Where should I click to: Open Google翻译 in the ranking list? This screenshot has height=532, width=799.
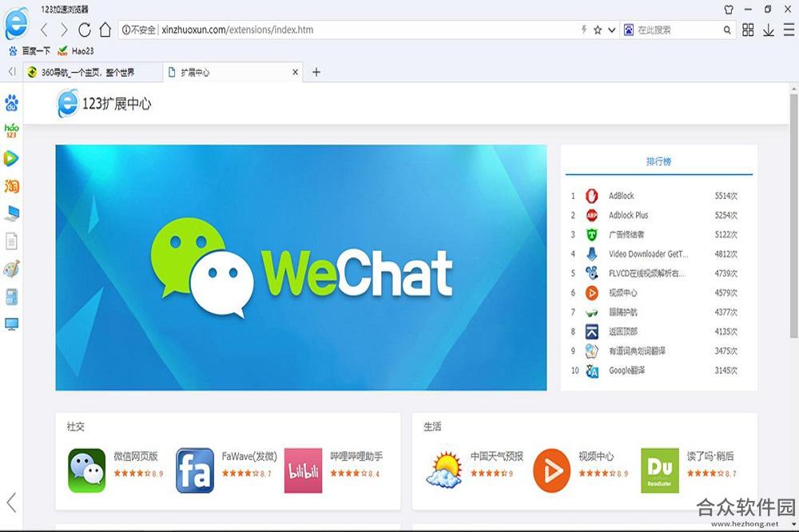tap(658, 371)
